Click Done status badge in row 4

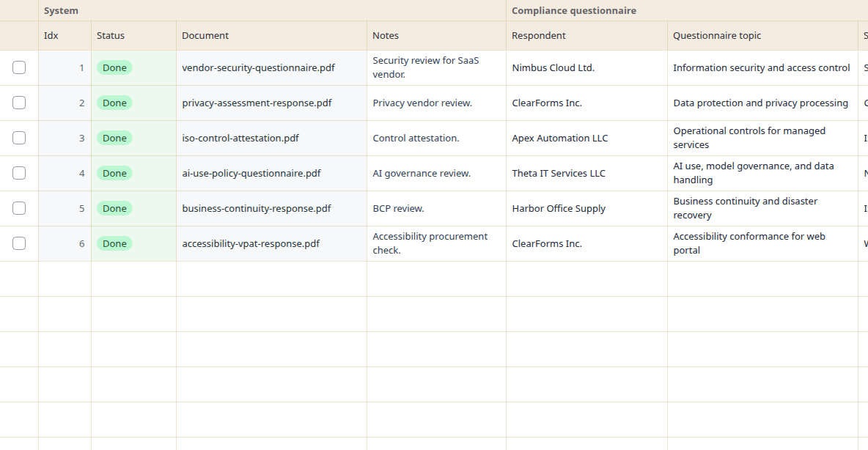(x=114, y=173)
